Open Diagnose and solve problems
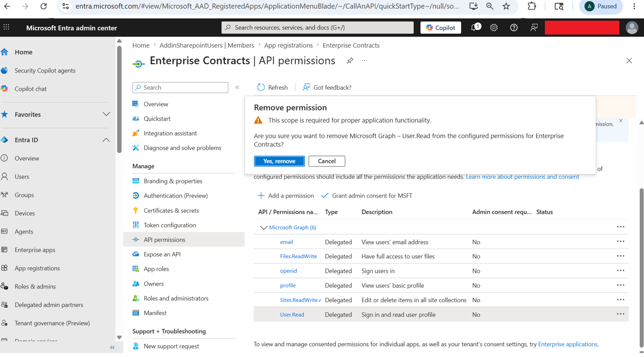The height and width of the screenshot is (357, 644). coord(183,148)
